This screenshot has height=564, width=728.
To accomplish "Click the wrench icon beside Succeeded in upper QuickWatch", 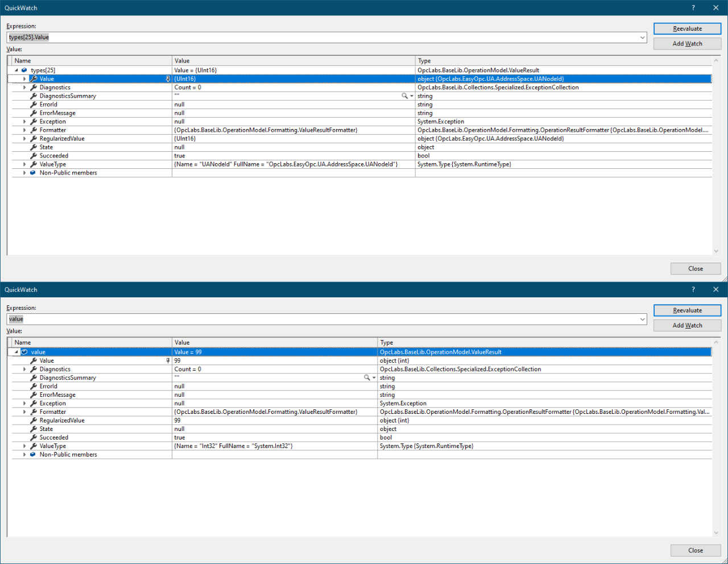I will click(34, 156).
